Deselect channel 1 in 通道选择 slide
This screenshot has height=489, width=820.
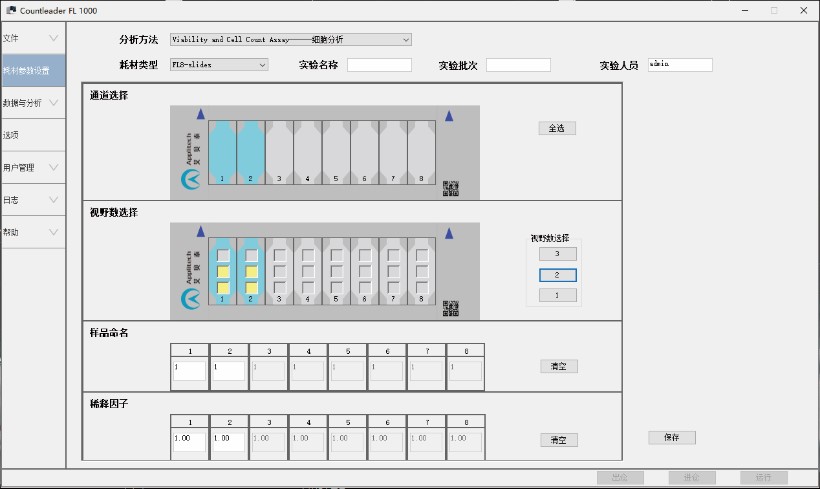[222, 151]
